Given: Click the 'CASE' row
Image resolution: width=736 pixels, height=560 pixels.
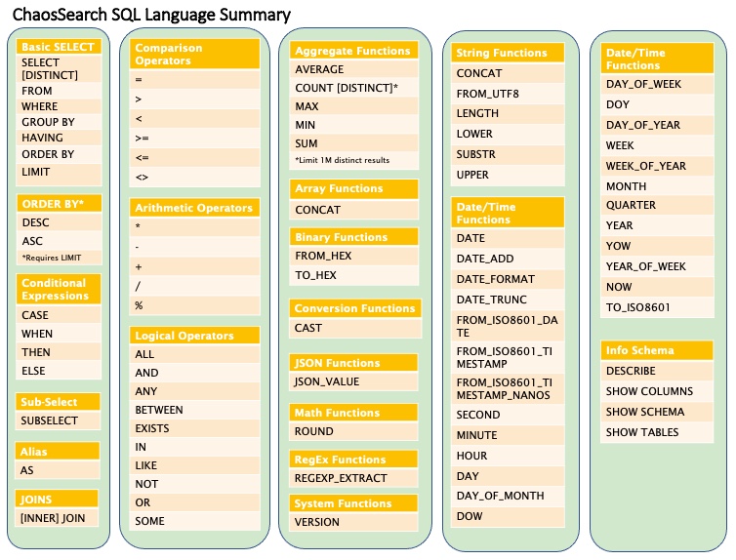Looking at the screenshot, I should coord(59,315).
